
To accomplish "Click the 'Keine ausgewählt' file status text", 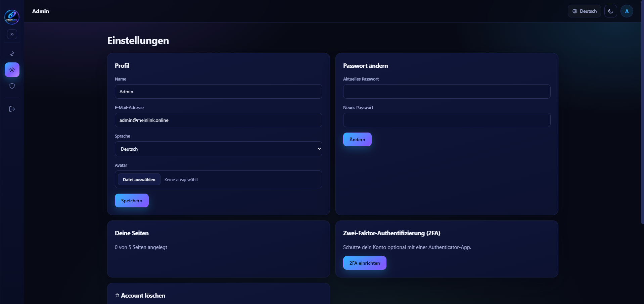I will point(181,180).
